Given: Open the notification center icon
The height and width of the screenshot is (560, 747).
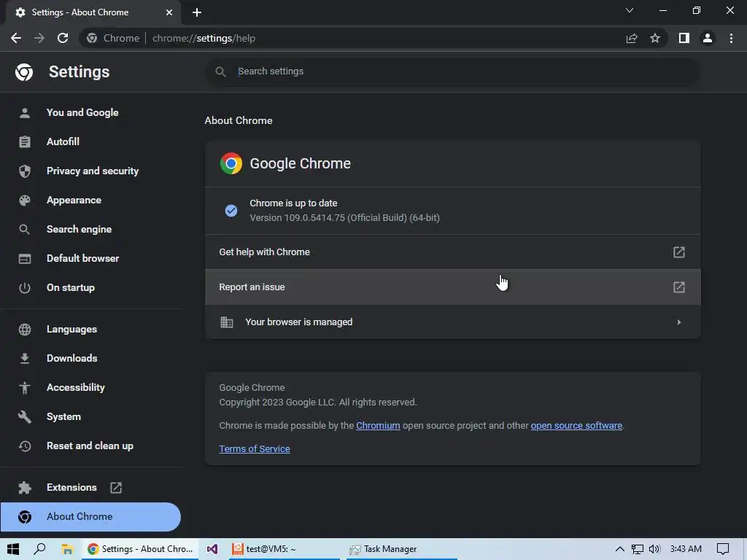Looking at the screenshot, I should pos(723,549).
